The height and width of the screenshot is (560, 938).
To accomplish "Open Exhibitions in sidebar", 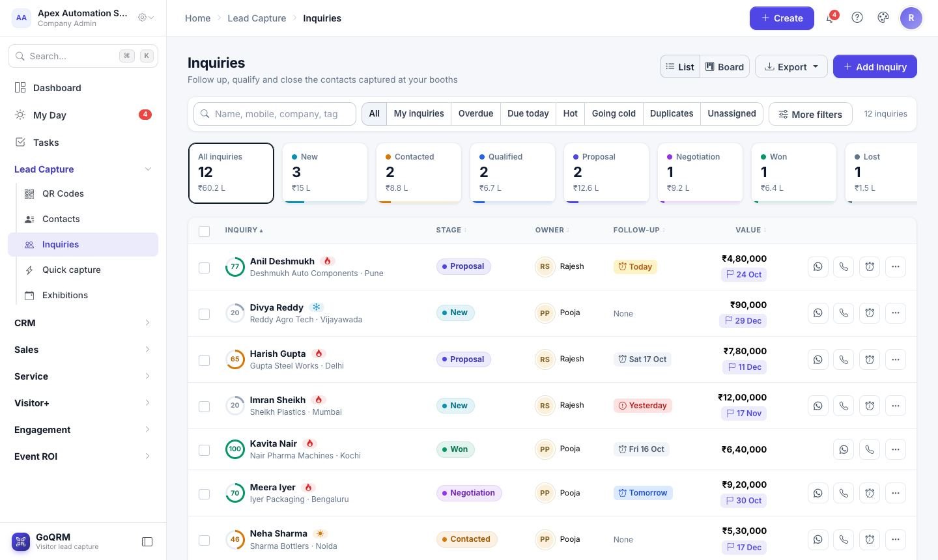I will (83, 295).
